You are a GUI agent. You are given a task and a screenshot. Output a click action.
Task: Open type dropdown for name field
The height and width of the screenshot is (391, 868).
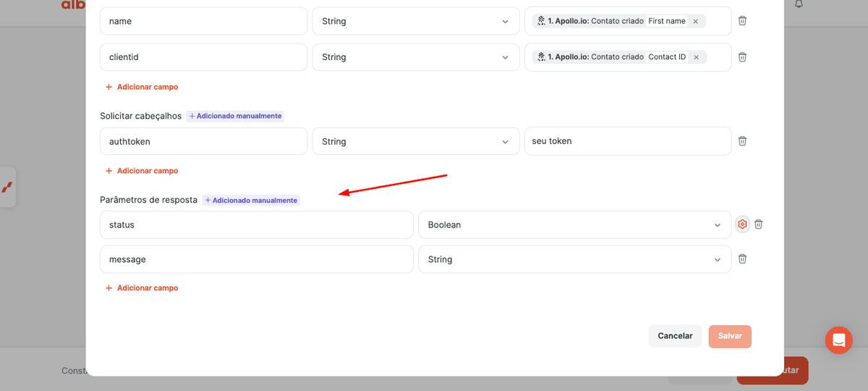coord(416,21)
